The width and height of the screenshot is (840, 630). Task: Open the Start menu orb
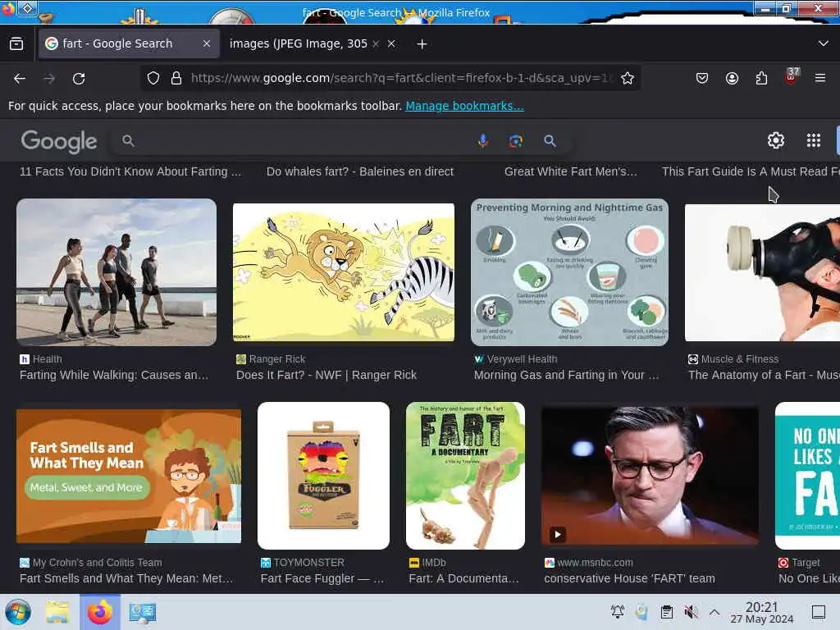18,612
